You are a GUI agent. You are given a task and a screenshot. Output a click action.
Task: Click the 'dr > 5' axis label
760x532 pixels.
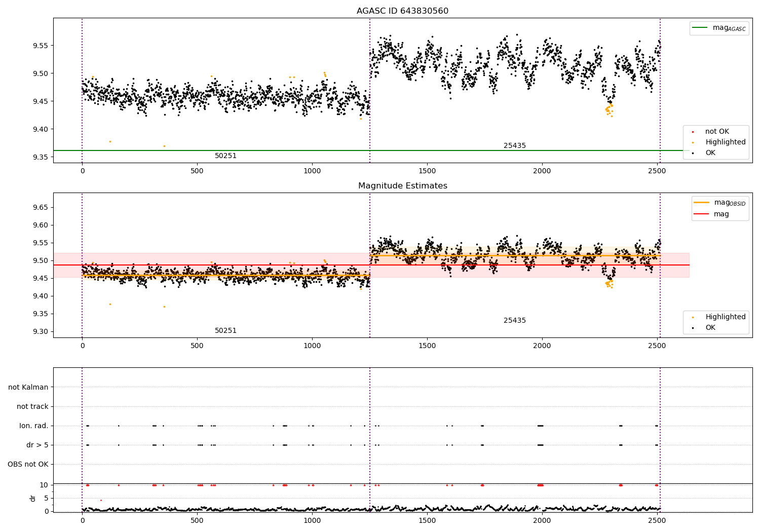pos(37,445)
